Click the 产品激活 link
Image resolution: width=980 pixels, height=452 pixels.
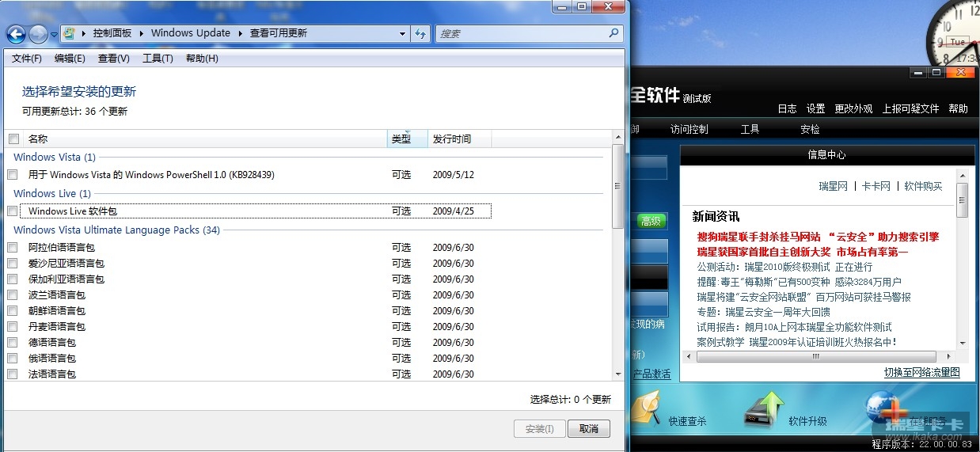[651, 374]
